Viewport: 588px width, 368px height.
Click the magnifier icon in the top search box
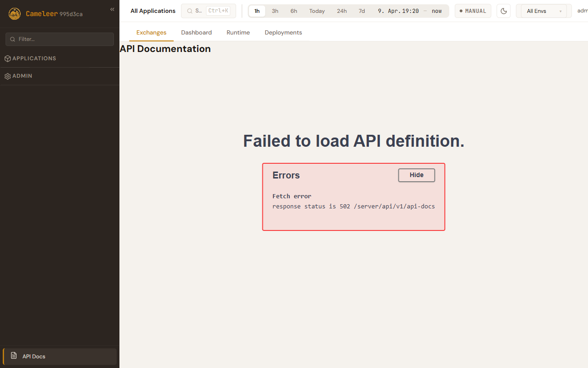click(190, 11)
